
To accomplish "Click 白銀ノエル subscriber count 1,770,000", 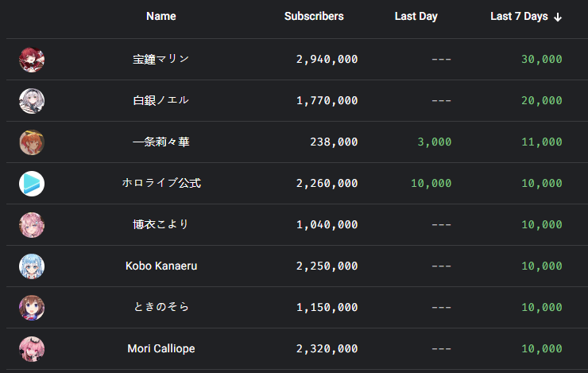I will coord(327,101).
